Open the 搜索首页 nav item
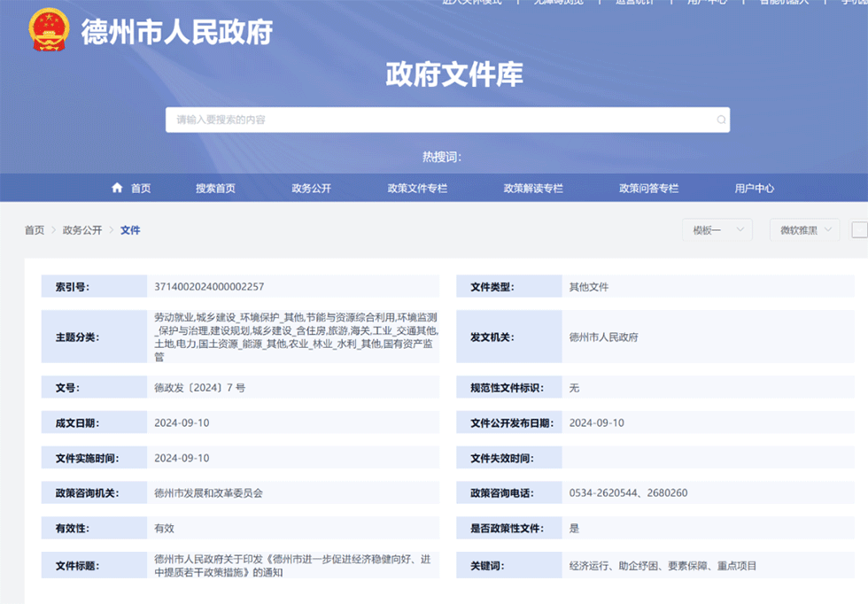This screenshot has height=604, width=868. (x=215, y=188)
